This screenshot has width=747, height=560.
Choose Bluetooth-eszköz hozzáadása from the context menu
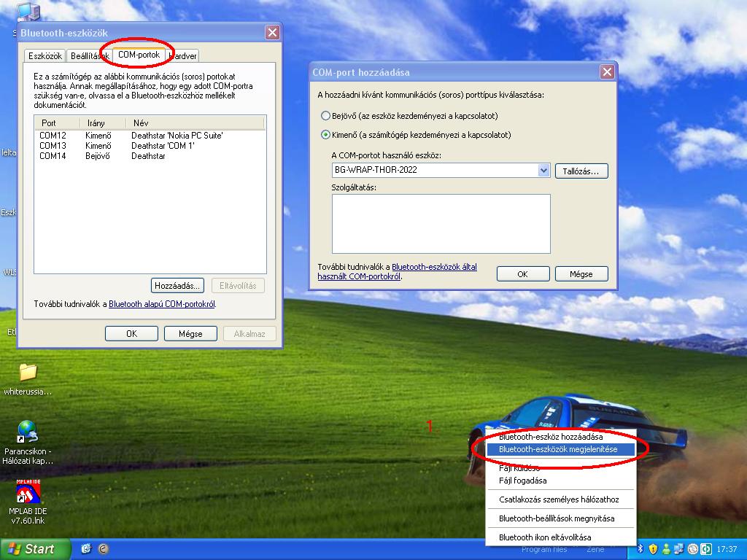[551, 437]
